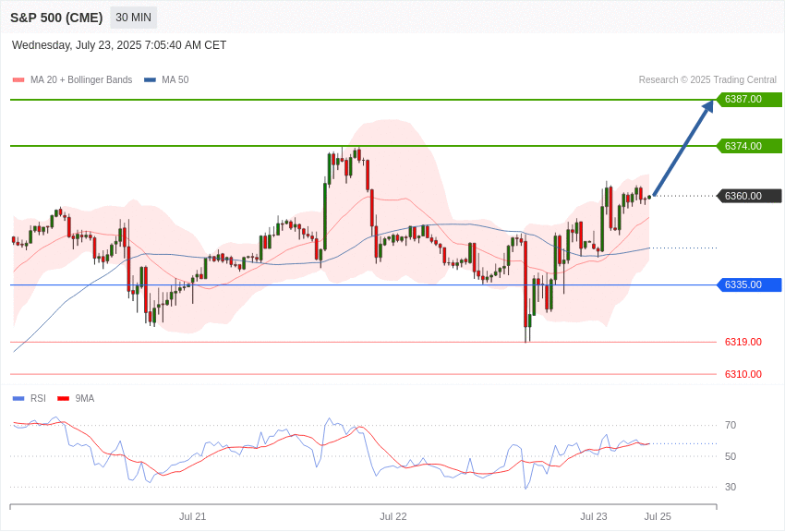Viewport: 785px width, 532px height.
Task: Click the RSI 30 level label
Action: (731, 487)
